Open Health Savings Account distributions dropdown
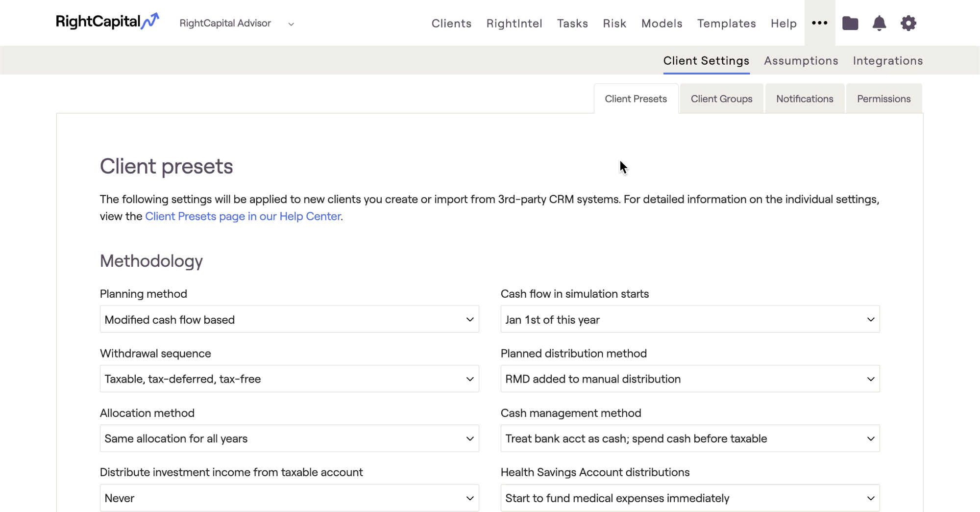This screenshot has width=980, height=512. pos(690,498)
